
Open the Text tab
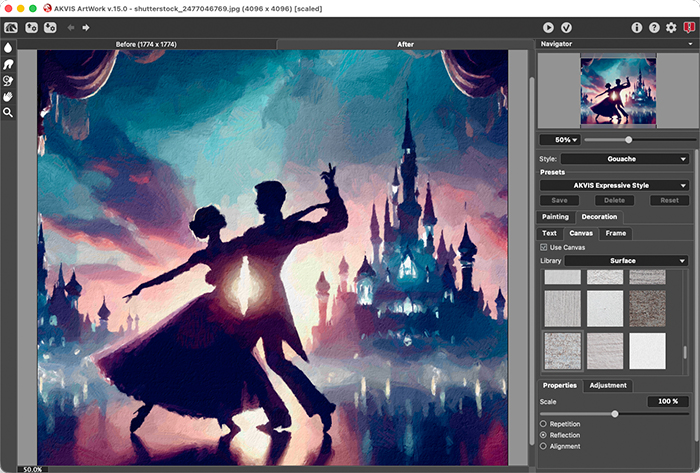549,233
